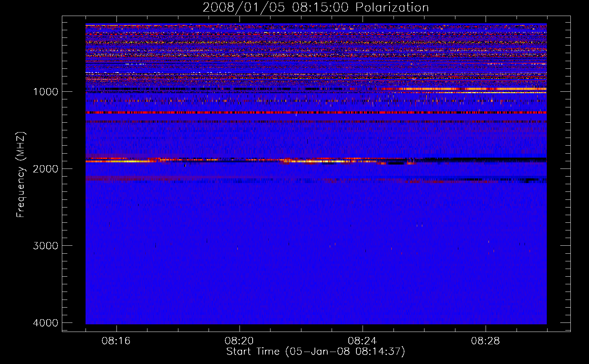This screenshot has width=589, height=364.
Task: Select the 'Frequency (MHZ)' axis label
Action: point(21,175)
